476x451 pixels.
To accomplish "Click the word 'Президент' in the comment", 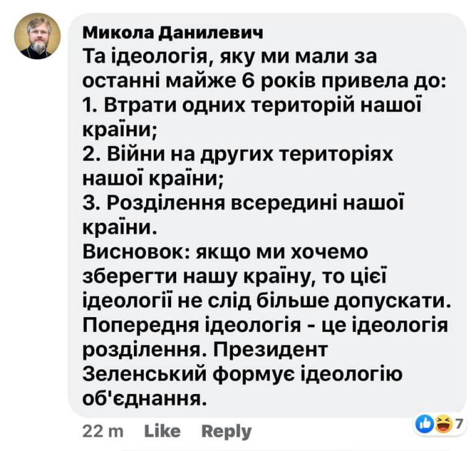I will [x=270, y=349].
